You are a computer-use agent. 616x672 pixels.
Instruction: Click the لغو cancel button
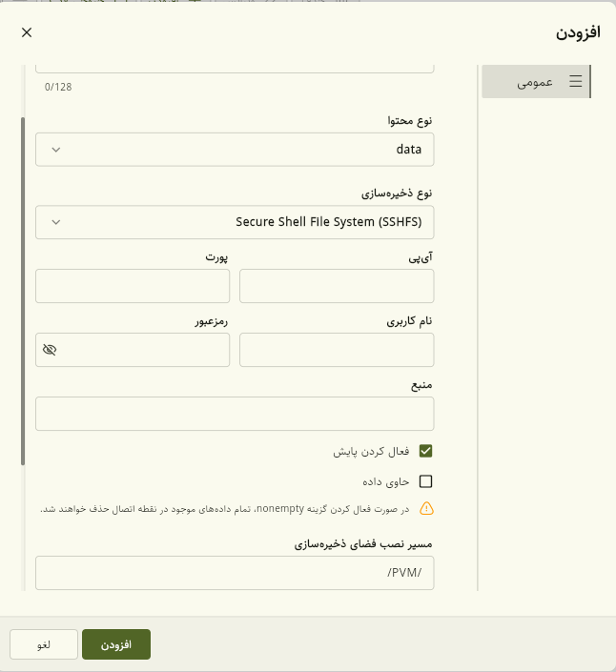[x=44, y=644]
